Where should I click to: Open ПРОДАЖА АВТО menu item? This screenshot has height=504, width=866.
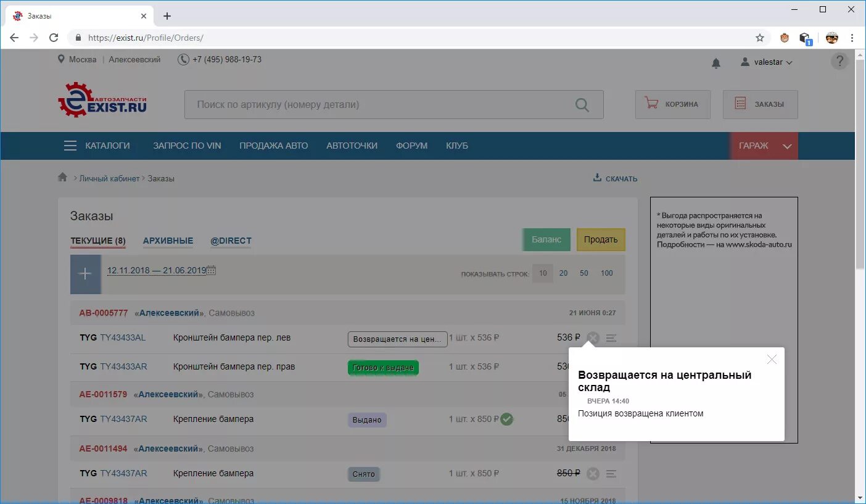click(x=274, y=146)
